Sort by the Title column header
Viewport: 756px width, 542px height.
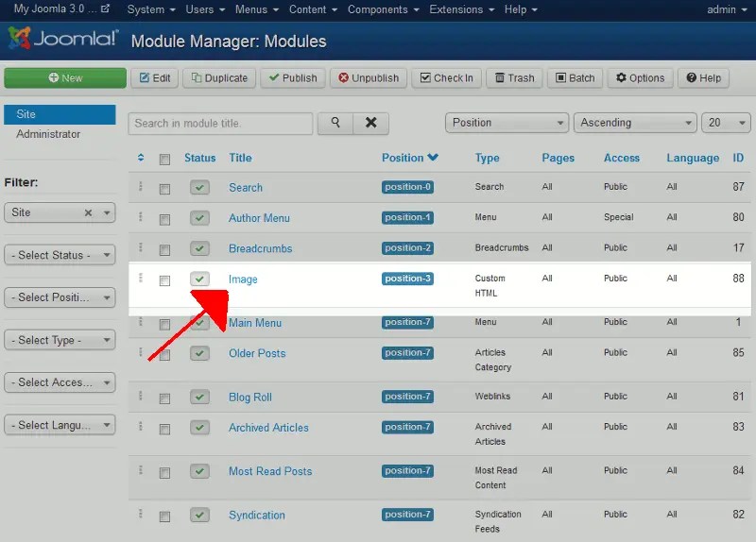(x=240, y=158)
